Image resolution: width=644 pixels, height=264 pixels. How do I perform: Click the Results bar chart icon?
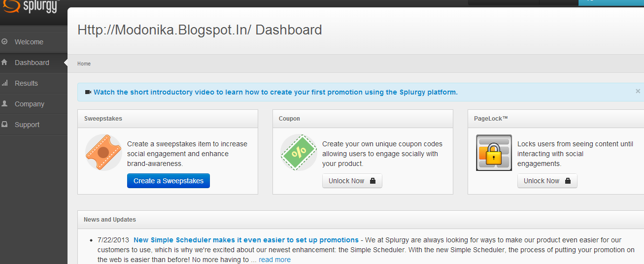click(4, 83)
